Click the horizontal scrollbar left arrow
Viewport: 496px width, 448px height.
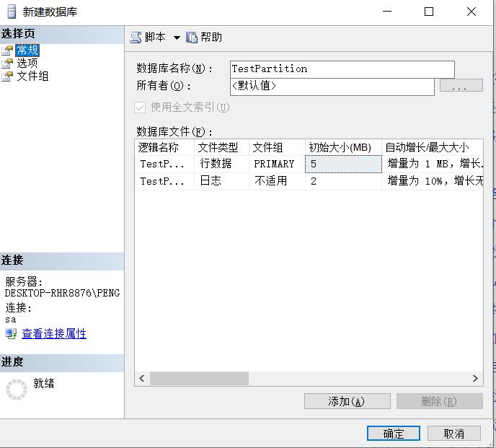[142, 379]
